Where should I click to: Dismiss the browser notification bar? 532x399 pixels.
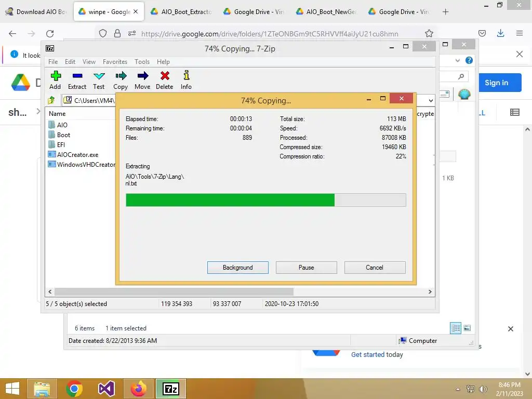click(x=519, y=54)
